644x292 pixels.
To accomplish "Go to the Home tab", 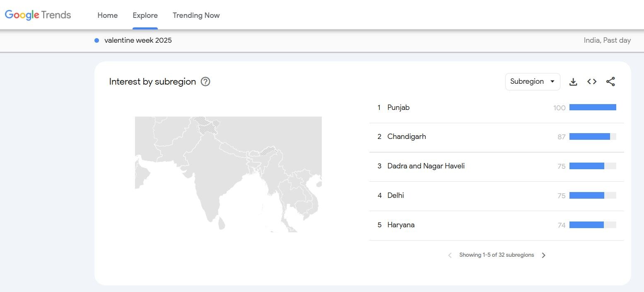I will pyautogui.click(x=108, y=15).
